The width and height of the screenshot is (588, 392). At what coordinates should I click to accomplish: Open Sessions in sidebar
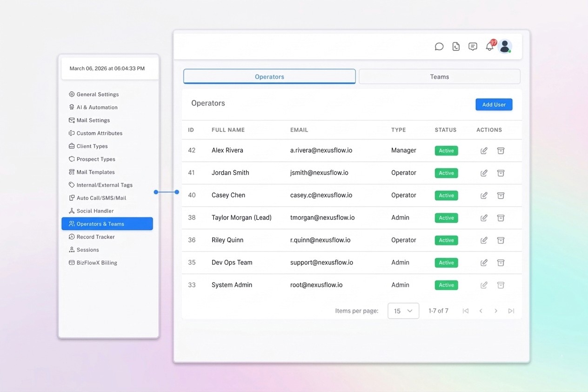tap(84, 250)
